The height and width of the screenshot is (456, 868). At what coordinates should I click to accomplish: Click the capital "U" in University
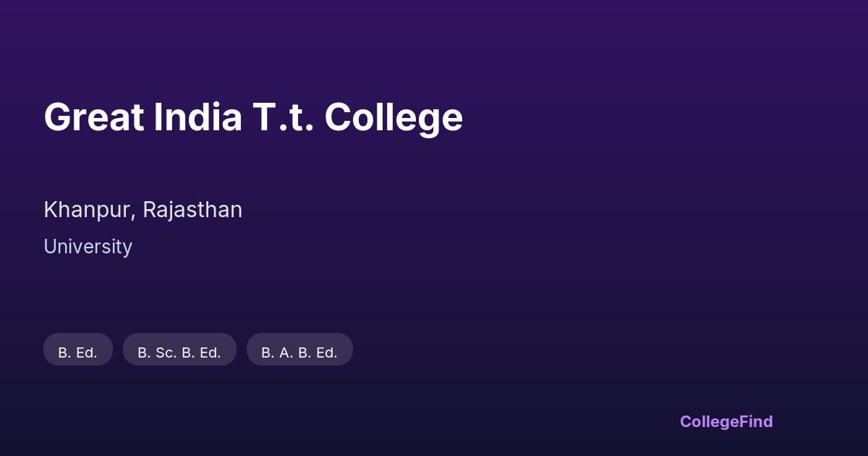click(x=49, y=247)
